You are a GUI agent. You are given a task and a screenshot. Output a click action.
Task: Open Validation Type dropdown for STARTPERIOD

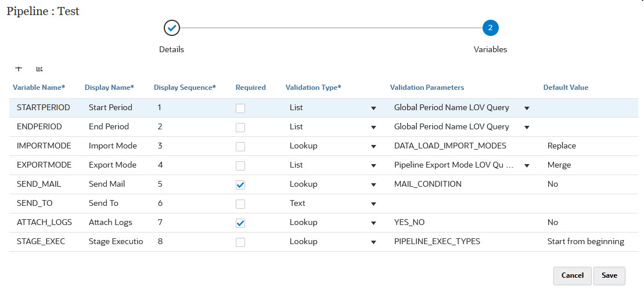click(373, 108)
